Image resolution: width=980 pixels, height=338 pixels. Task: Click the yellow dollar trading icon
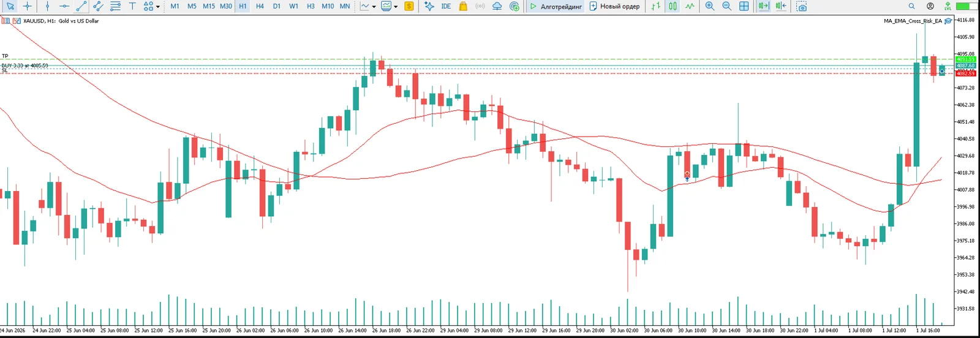(x=409, y=6)
